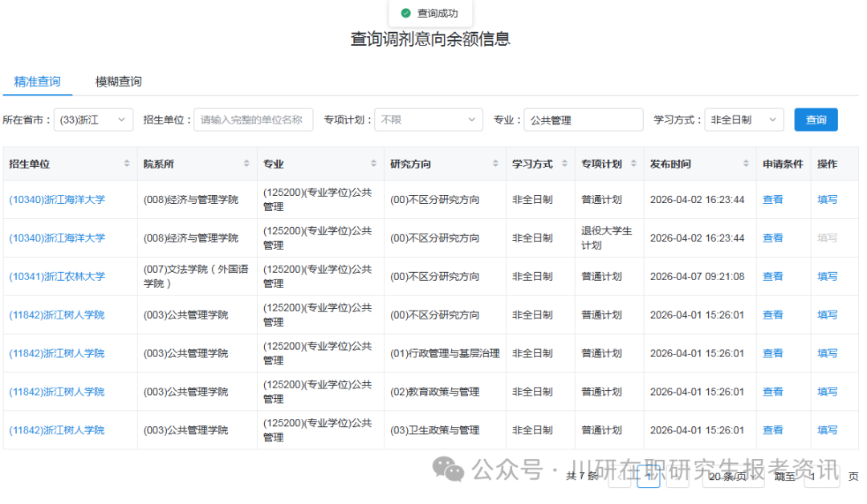Click 查看 on the 浙江树人学院 first row
This screenshot has width=867, height=504.
(x=772, y=315)
